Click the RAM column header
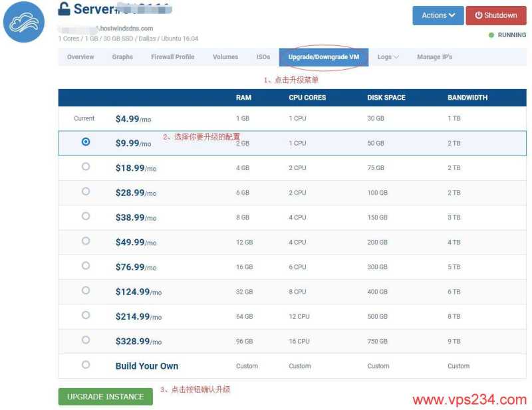Screen dimensions: 532x410 pos(243,98)
